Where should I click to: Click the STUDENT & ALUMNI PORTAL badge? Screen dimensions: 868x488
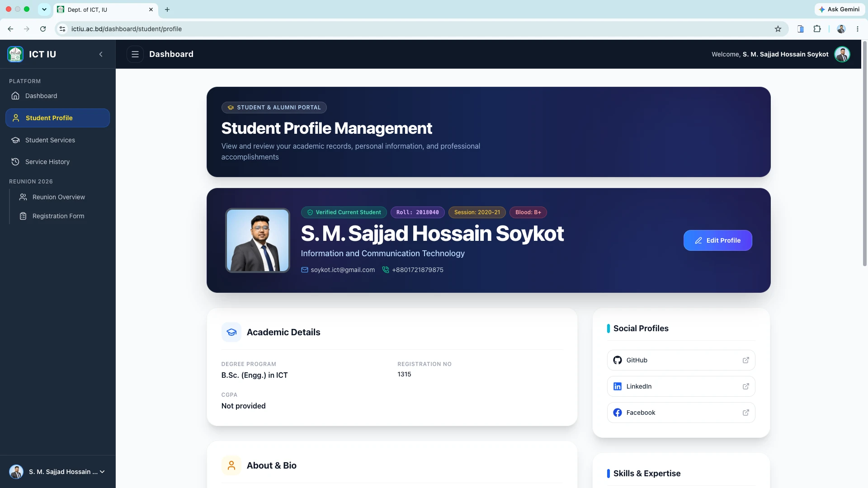pyautogui.click(x=274, y=108)
